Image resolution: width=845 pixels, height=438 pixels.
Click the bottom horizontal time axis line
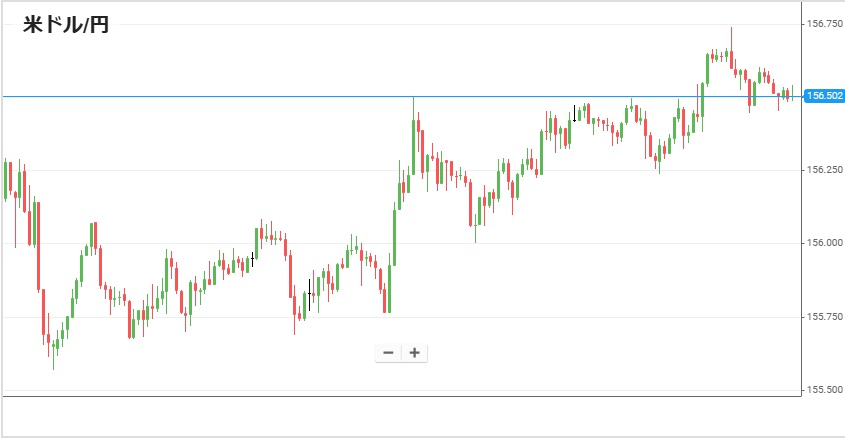[x=400, y=396]
